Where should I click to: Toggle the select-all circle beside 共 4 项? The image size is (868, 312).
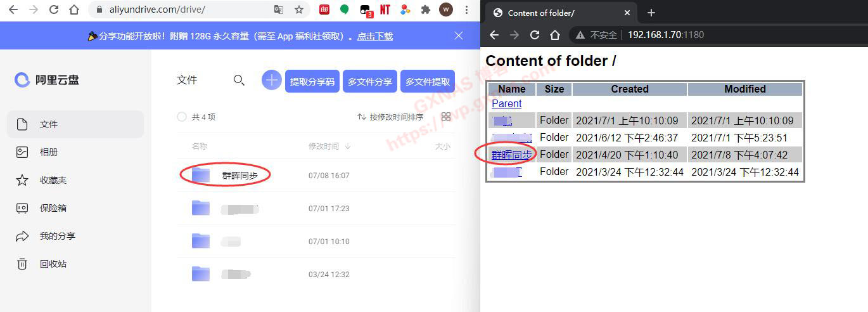182,117
